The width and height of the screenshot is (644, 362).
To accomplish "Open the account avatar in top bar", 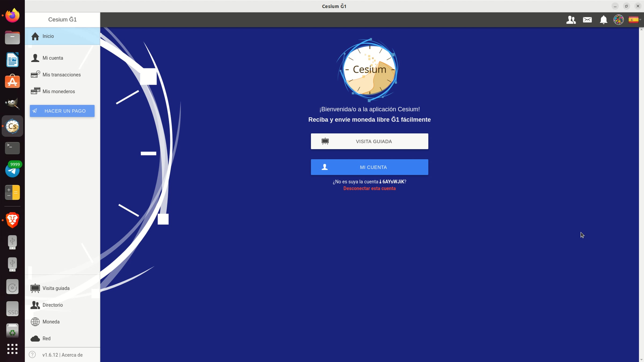I will point(619,20).
